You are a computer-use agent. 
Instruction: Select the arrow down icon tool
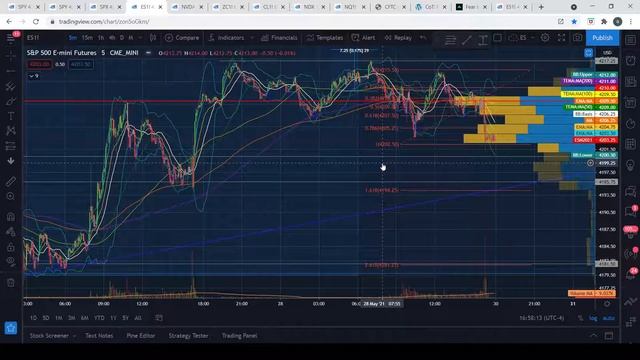(11, 161)
